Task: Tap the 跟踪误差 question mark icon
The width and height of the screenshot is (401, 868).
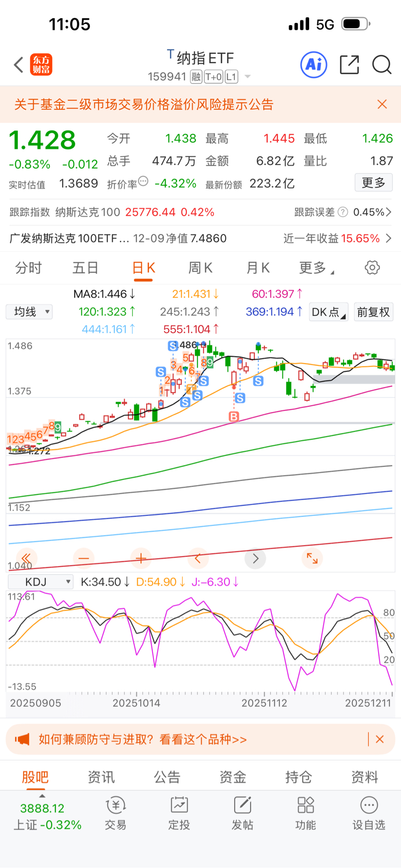Action: [x=343, y=212]
